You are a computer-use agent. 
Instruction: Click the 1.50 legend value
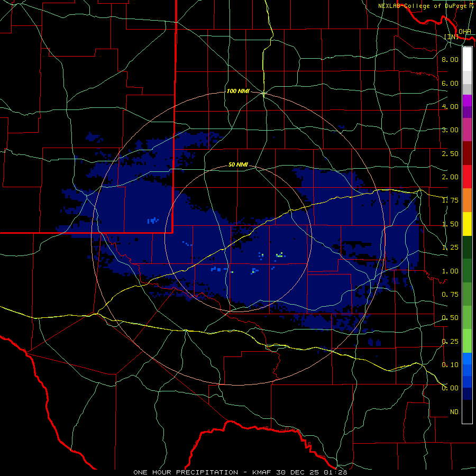(450, 224)
